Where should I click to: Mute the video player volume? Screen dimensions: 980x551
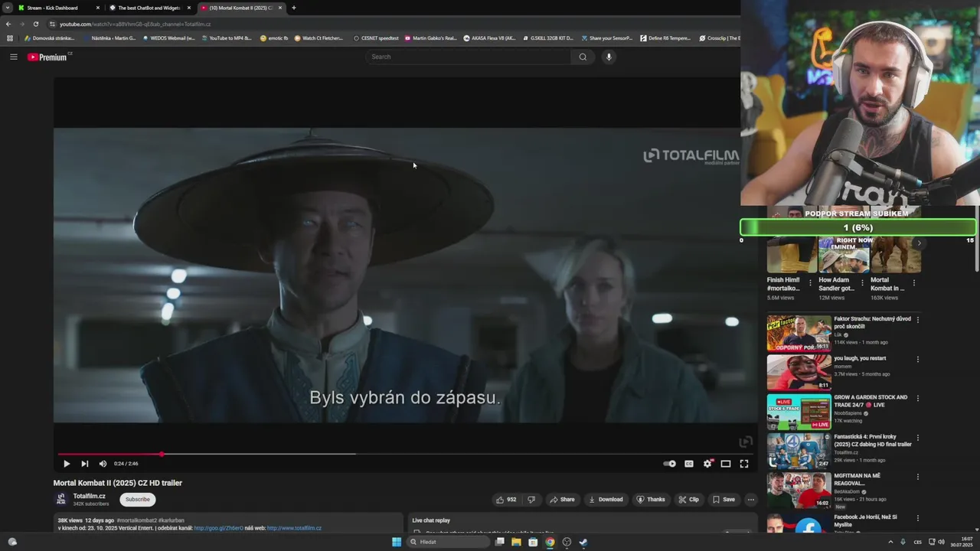103,464
